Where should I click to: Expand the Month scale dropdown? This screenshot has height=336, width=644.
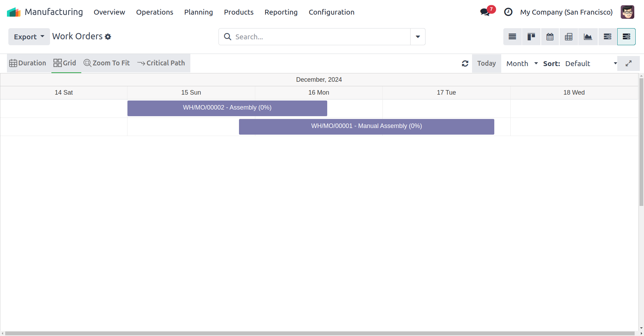[522, 64]
